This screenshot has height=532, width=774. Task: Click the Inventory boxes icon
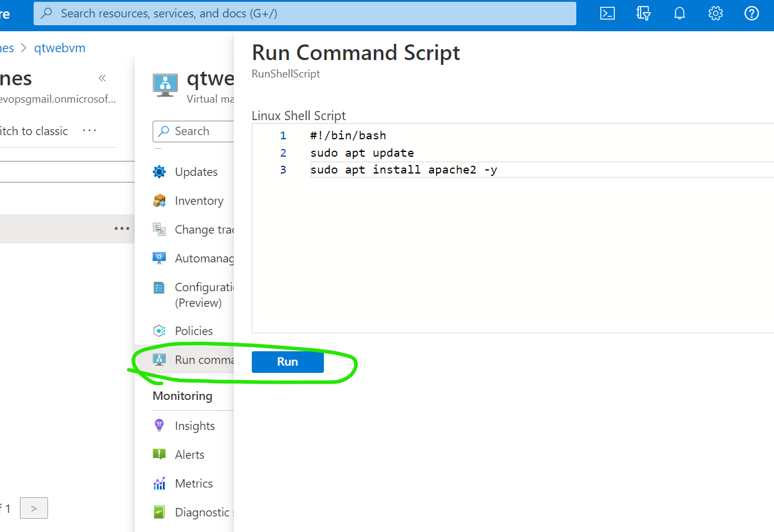159,201
